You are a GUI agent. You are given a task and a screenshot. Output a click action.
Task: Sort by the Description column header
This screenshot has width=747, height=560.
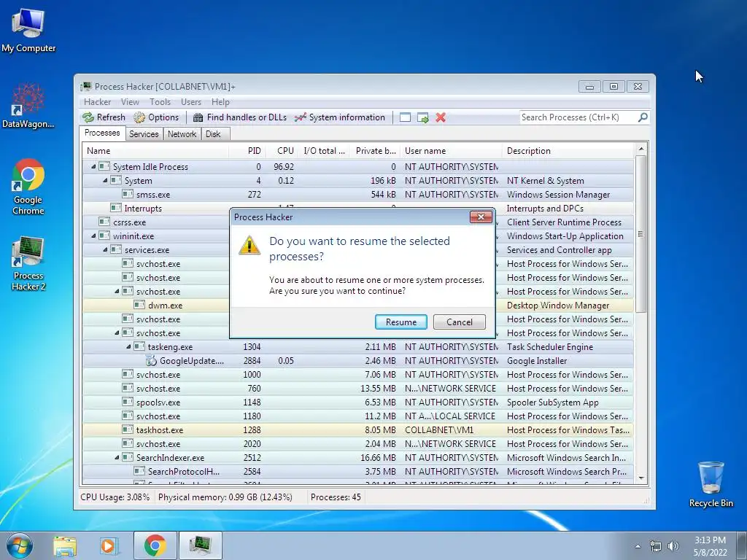(x=568, y=150)
